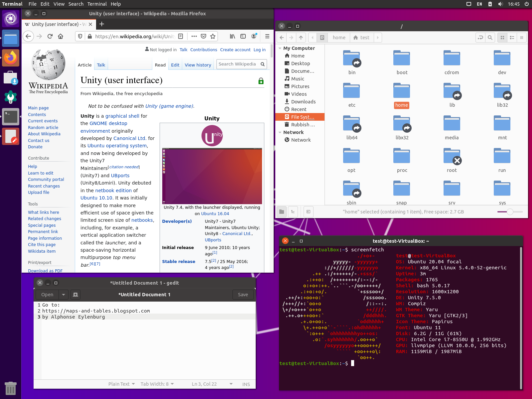Image resolution: width=532 pixels, height=399 pixels.
Task: Expand the Open recent files dropdown arrow
Action: [x=64, y=295]
